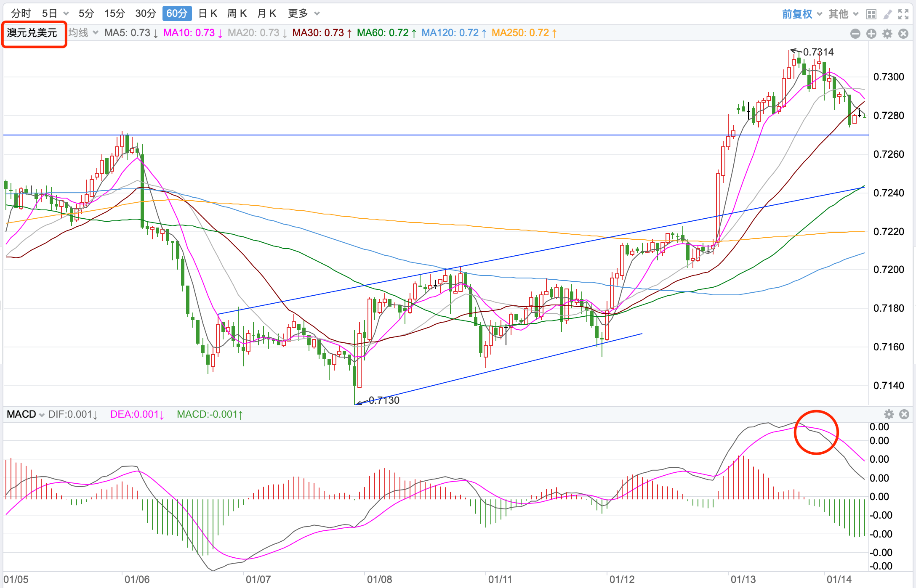Click the MA60: 0.72 label
Image resolution: width=916 pixels, height=588 pixels.
click(387, 33)
